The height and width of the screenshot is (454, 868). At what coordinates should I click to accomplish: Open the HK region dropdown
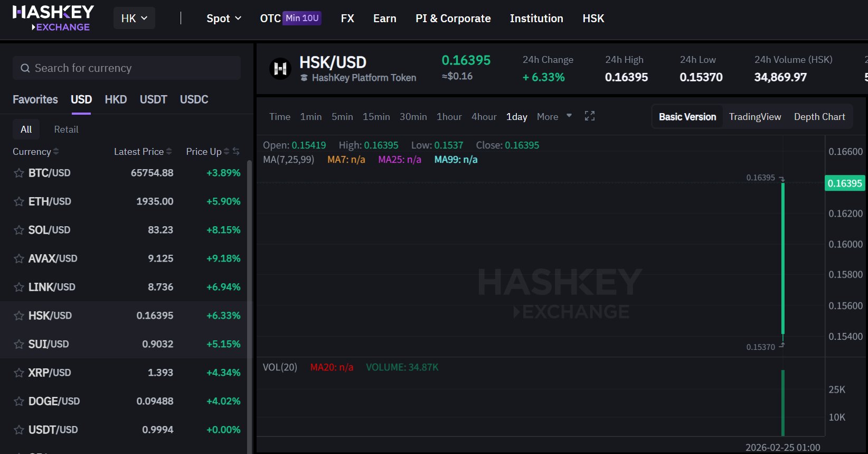(x=134, y=18)
